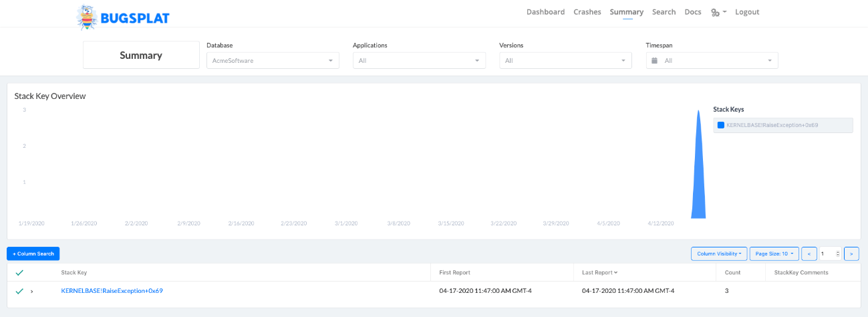Image resolution: width=868 pixels, height=317 pixels.
Task: Click the Count value 3 cell
Action: pyautogui.click(x=727, y=291)
